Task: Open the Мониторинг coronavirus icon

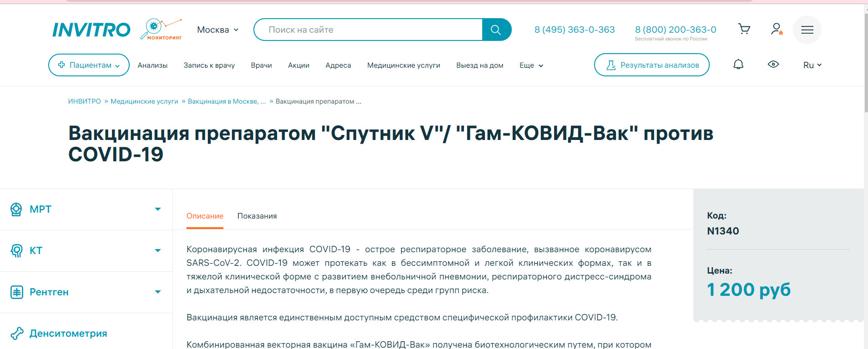Action: [161, 30]
